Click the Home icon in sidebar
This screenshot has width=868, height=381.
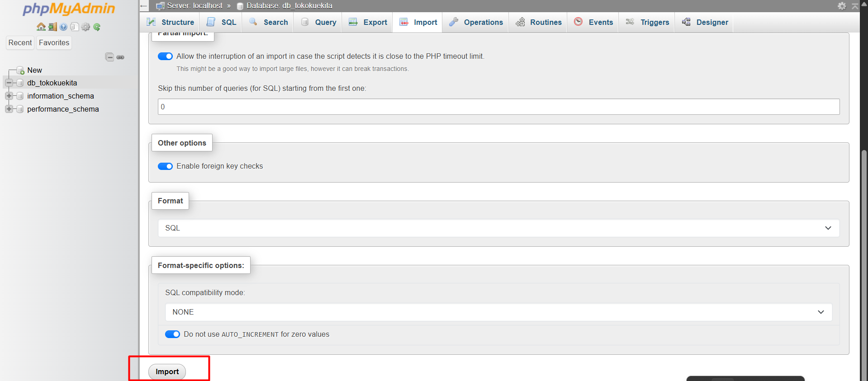point(41,27)
